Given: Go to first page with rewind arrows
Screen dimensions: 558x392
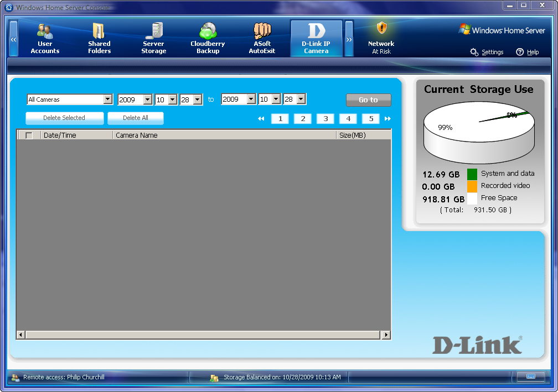Looking at the screenshot, I should click(x=261, y=119).
